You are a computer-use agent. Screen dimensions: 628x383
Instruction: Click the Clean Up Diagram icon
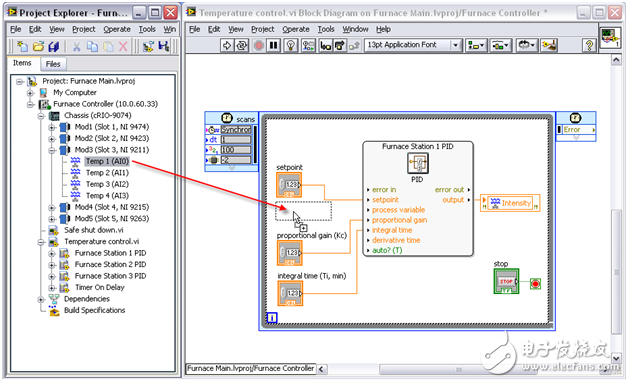(x=549, y=45)
